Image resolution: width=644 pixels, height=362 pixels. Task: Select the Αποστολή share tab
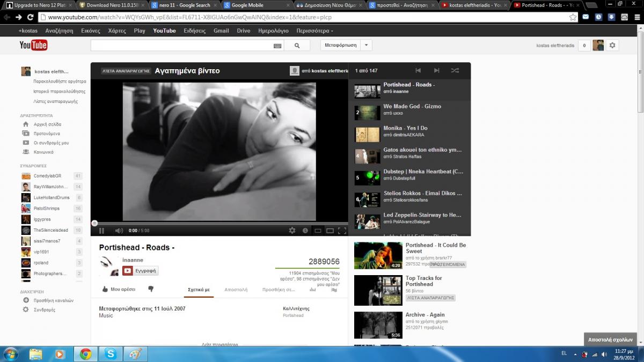pos(236,290)
